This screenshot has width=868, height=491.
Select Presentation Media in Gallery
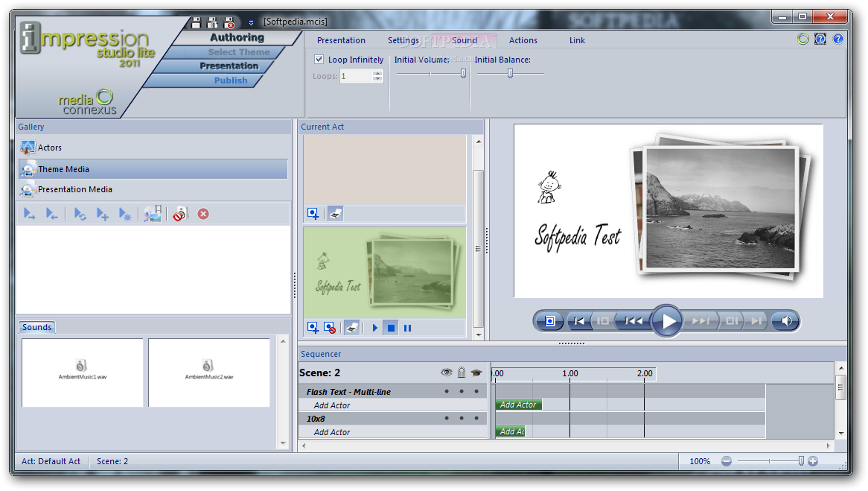[x=153, y=189]
